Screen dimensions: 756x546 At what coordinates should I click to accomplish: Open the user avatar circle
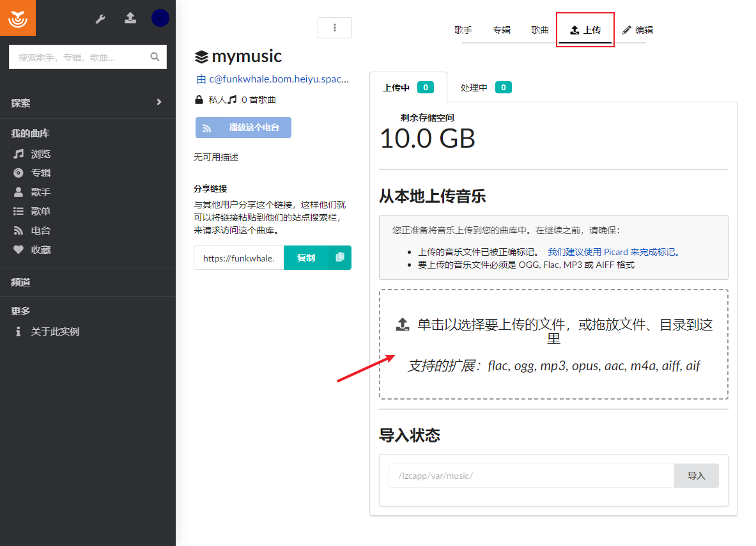point(160,18)
